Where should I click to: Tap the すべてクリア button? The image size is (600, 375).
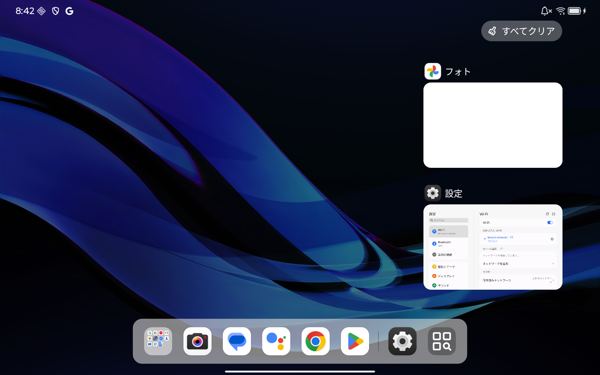point(522,31)
